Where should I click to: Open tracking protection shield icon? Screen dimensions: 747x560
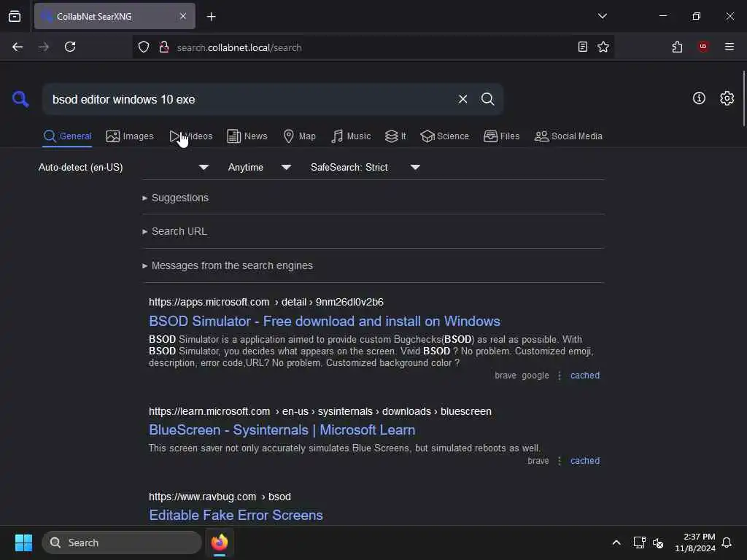[x=144, y=47]
